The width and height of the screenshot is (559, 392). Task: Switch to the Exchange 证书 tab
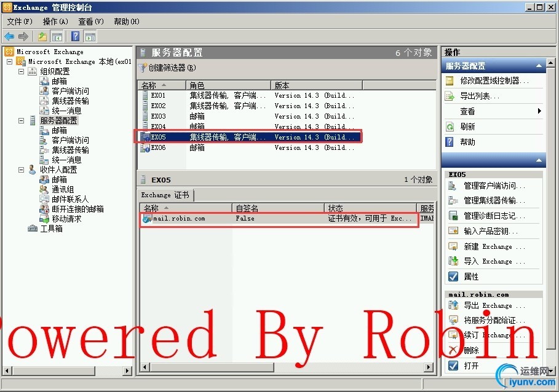(165, 195)
